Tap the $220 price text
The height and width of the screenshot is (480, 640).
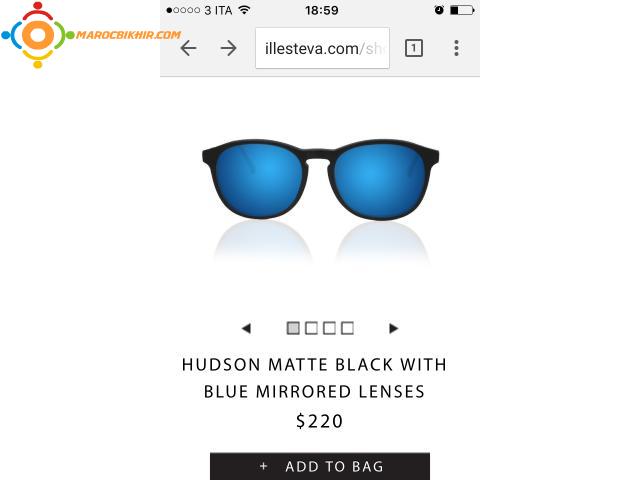pyautogui.click(x=320, y=421)
